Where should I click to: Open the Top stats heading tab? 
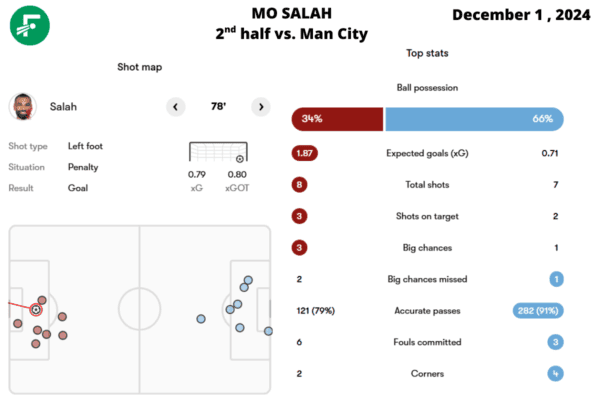[x=427, y=53]
